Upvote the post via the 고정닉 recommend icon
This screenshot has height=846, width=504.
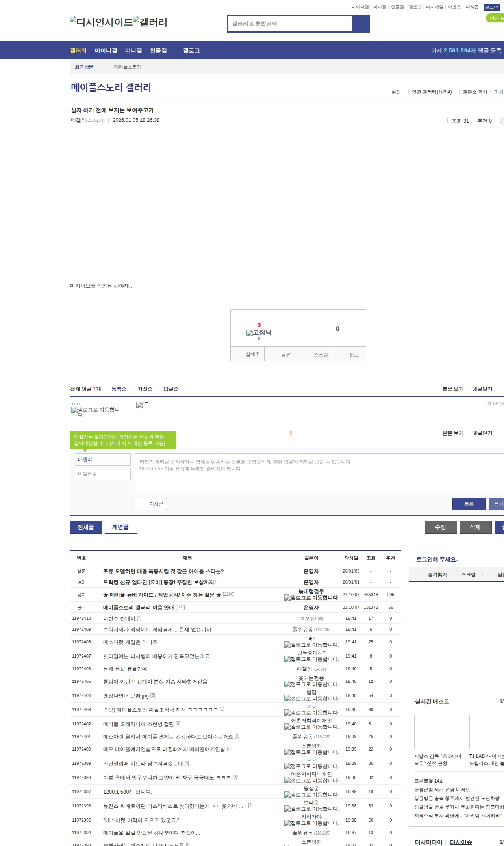click(259, 333)
